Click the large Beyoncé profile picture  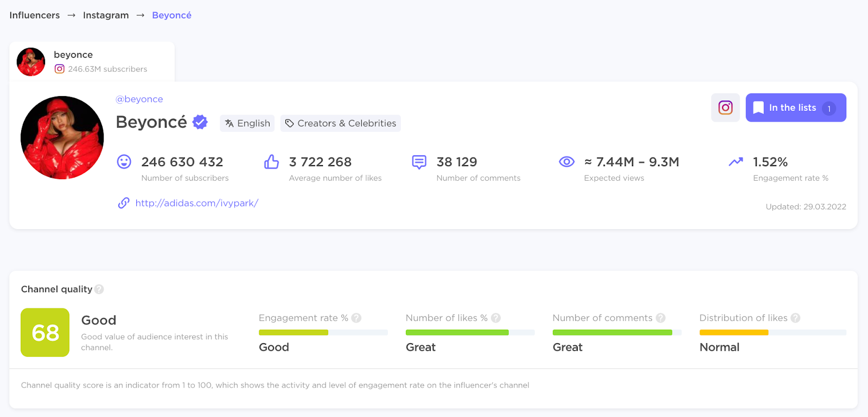click(x=62, y=138)
